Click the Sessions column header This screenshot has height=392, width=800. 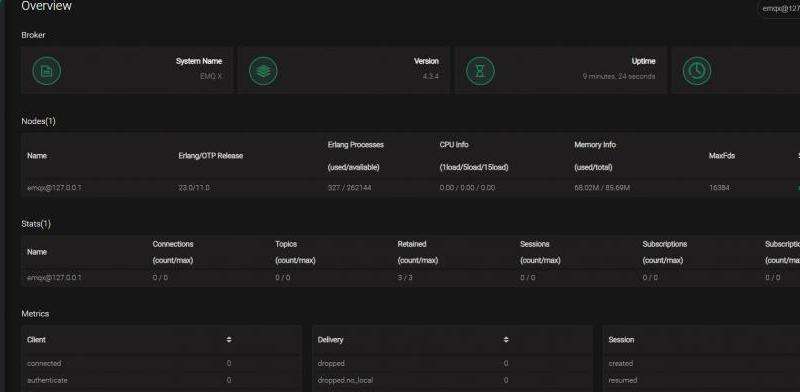tap(540, 252)
